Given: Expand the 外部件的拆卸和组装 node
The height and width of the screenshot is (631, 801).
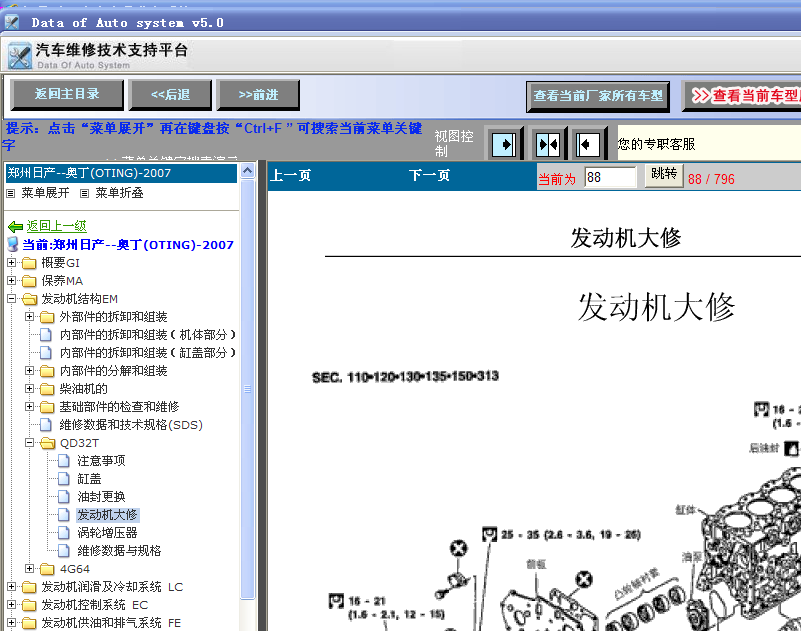Looking at the screenshot, I should [30, 317].
